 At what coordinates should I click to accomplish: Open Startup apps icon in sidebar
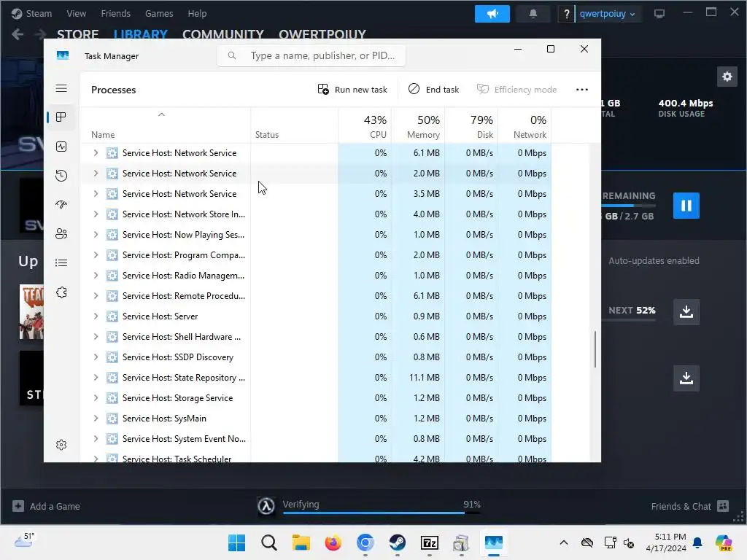click(x=61, y=205)
